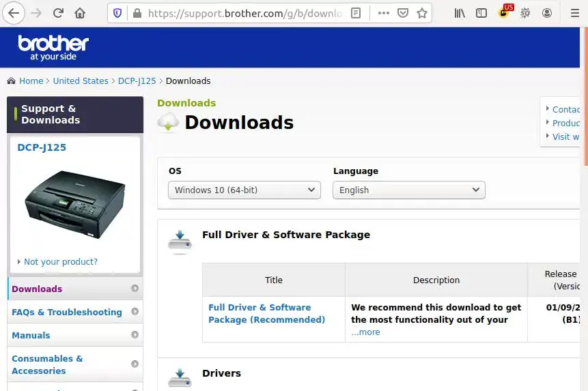Screen dimensions: 588x391
Task: Click the DCP-J125 printer image
Action: [74, 205]
